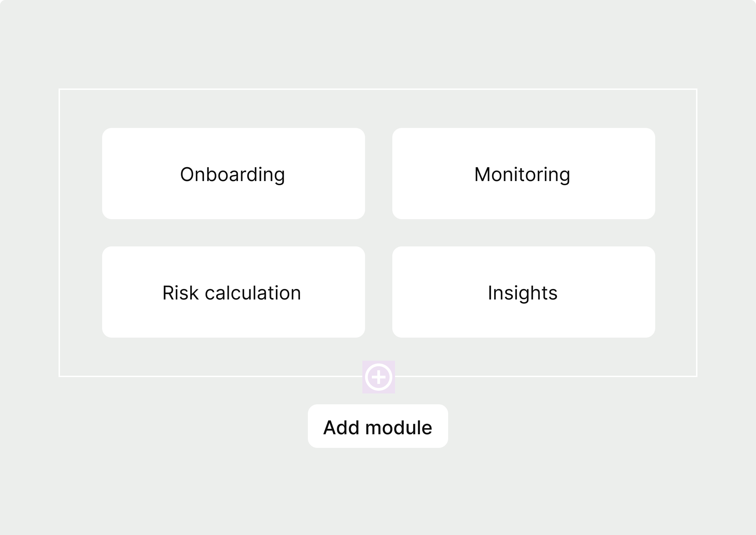Screen dimensions: 756x535
Task: Click the white circle around the plus
Action: (x=378, y=377)
